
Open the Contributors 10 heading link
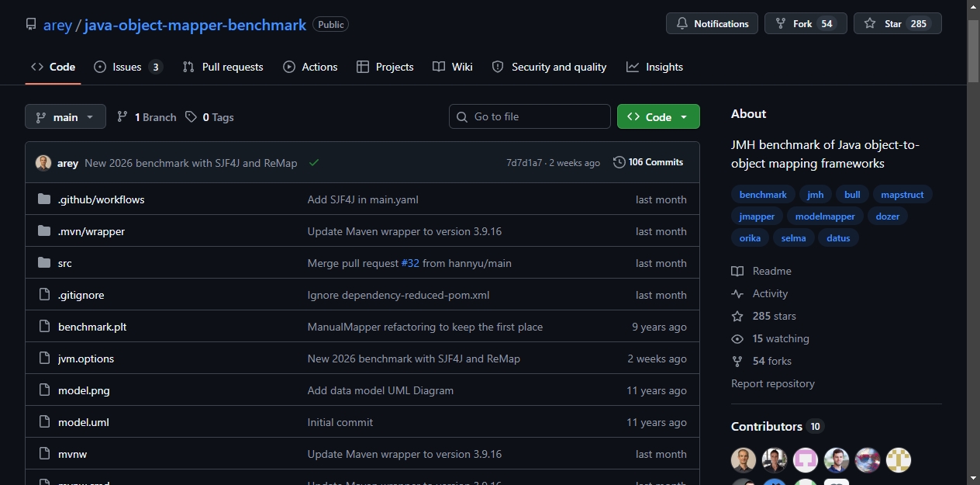(x=777, y=426)
